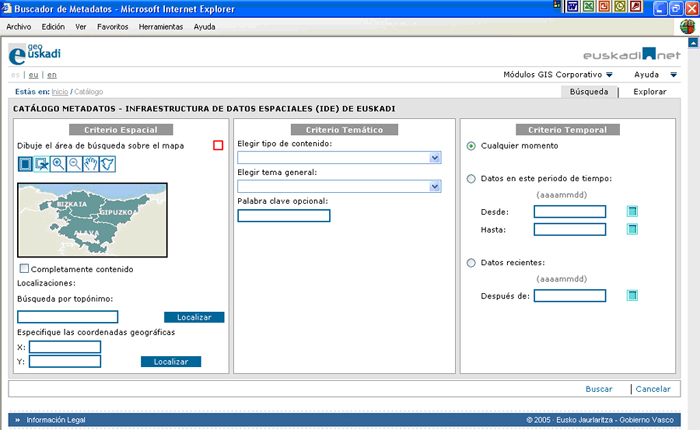
Task: Open calendar picker for Desde date
Action: pyautogui.click(x=632, y=211)
